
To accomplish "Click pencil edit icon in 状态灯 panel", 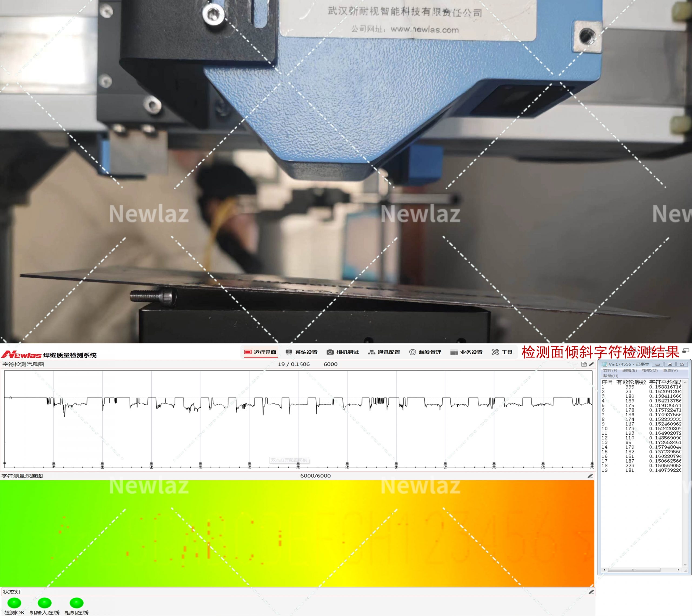I will click(591, 592).
